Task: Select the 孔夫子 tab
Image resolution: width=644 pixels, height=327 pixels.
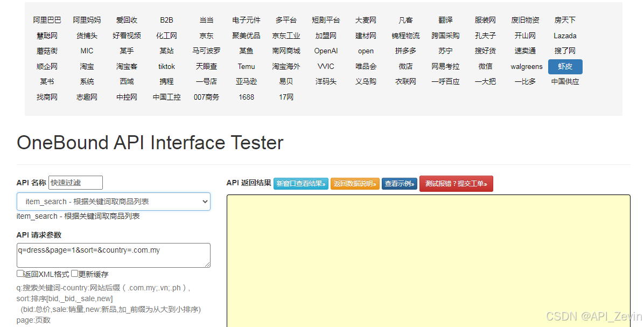Action: 485,36
